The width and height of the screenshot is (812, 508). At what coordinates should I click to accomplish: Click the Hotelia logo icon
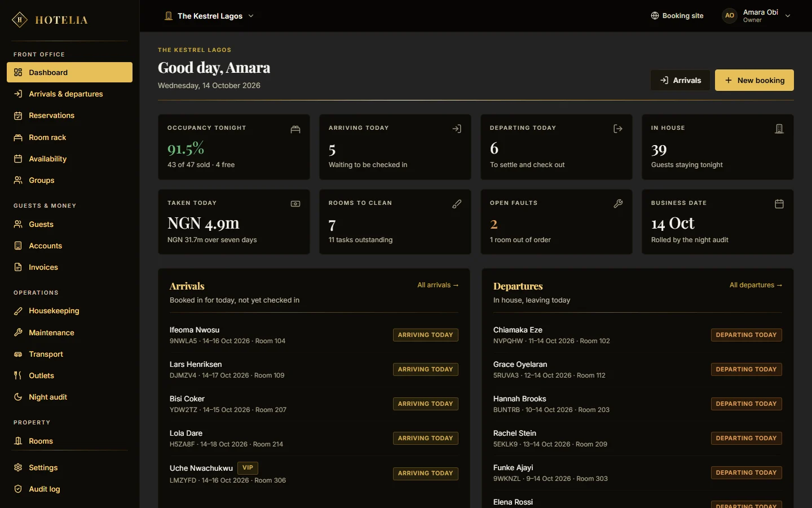pos(20,20)
